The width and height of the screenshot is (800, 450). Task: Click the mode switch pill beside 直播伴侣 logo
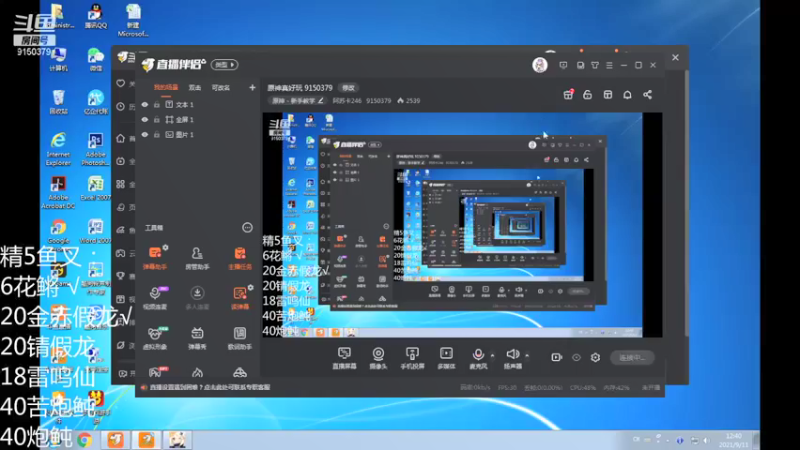tap(224, 65)
